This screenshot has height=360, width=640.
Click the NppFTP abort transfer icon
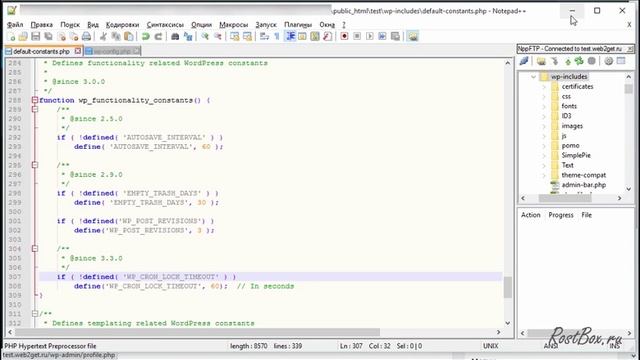592,61
